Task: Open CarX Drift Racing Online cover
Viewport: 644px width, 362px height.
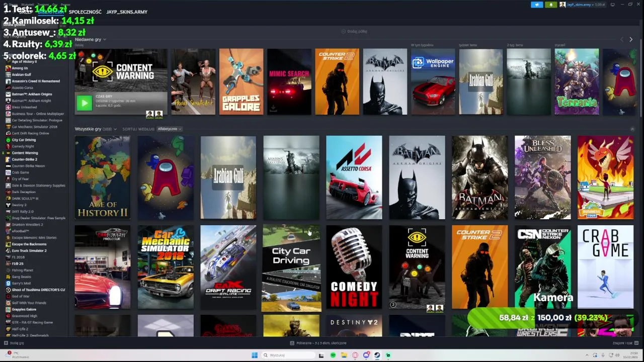Action: pyautogui.click(x=228, y=267)
